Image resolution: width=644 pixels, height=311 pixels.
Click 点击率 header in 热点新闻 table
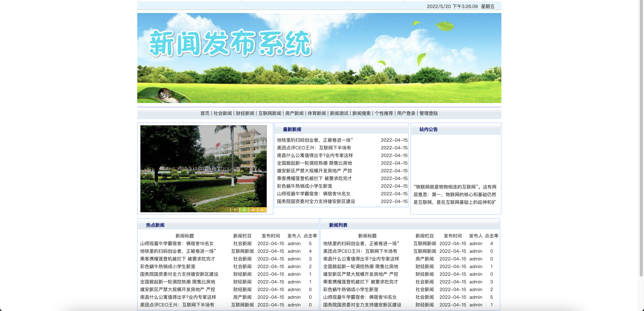(x=310, y=236)
